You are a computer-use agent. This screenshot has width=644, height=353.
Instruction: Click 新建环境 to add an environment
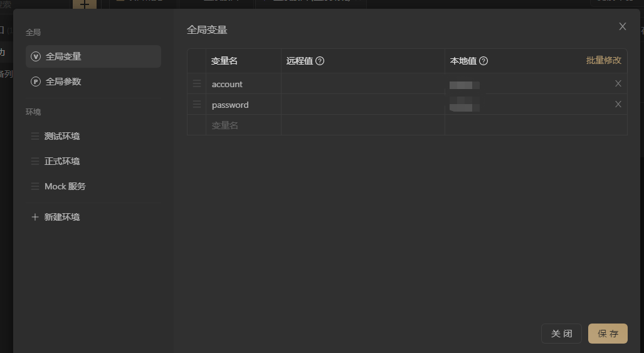[61, 217]
